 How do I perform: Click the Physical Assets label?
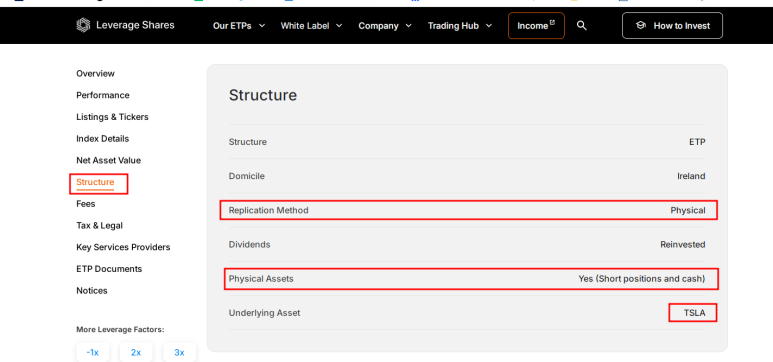(261, 279)
